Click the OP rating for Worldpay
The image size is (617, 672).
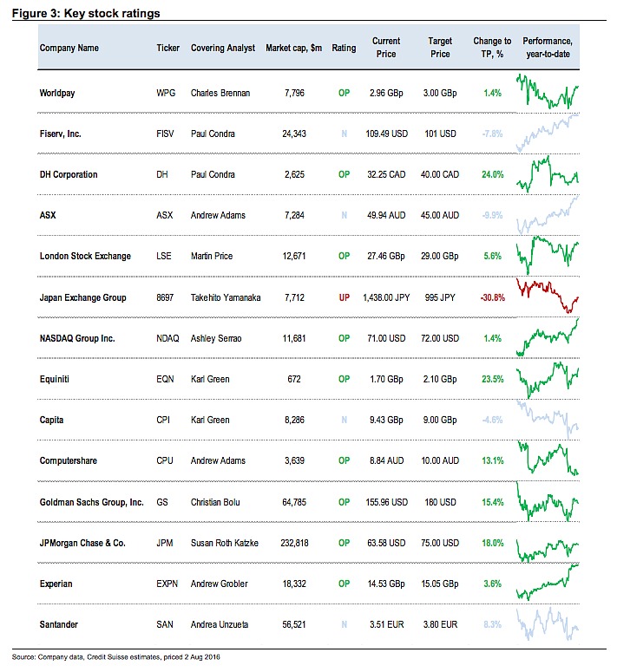coord(344,93)
